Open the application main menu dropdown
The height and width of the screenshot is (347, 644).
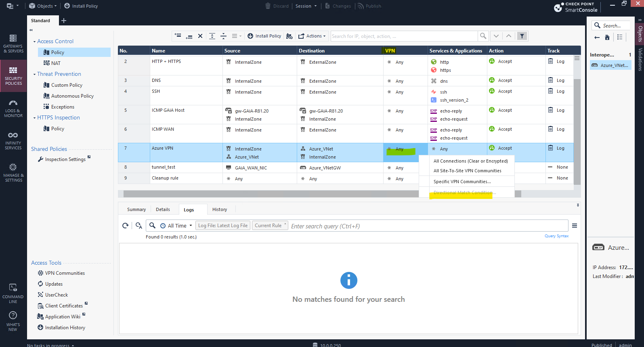[x=13, y=6]
